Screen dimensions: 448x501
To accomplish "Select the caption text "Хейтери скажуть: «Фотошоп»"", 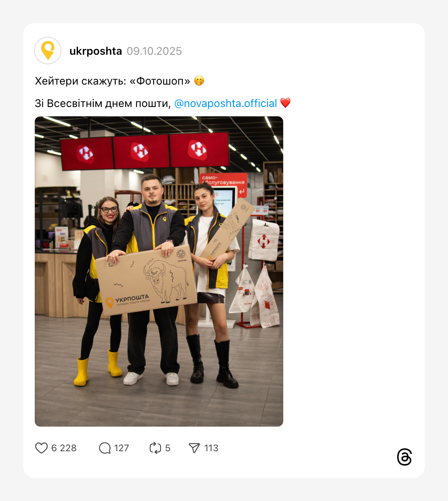I will coord(112,81).
